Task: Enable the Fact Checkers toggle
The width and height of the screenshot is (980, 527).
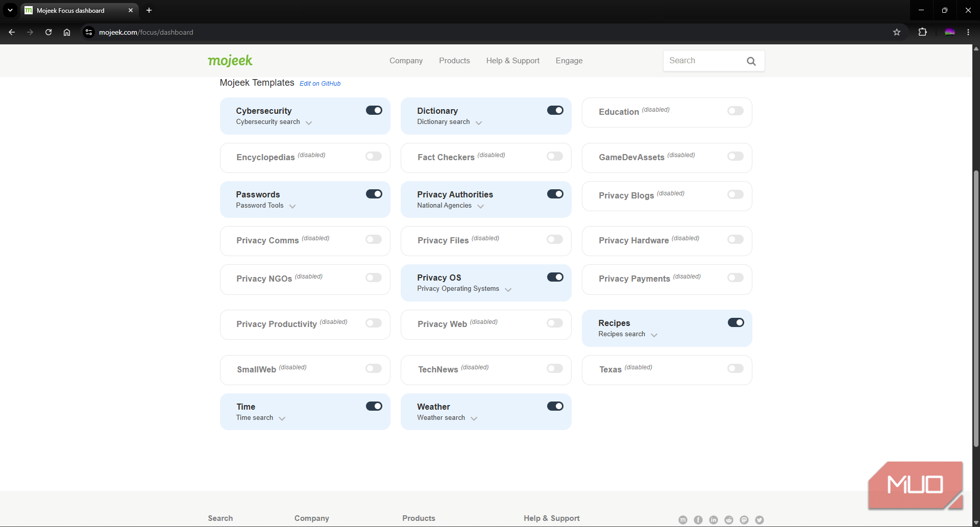Action: click(x=555, y=156)
